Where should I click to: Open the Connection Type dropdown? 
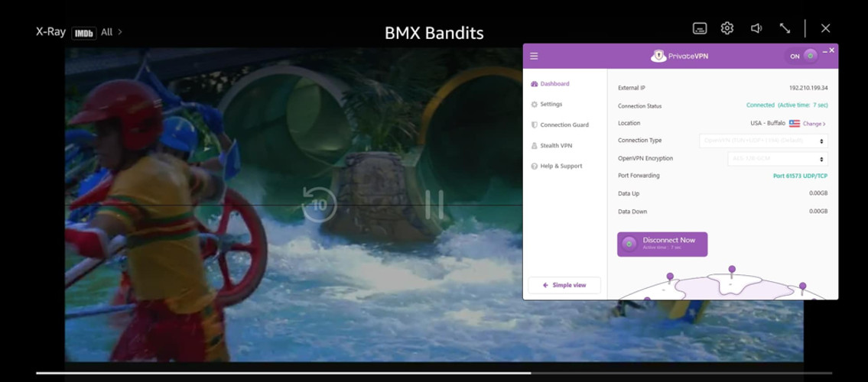764,141
